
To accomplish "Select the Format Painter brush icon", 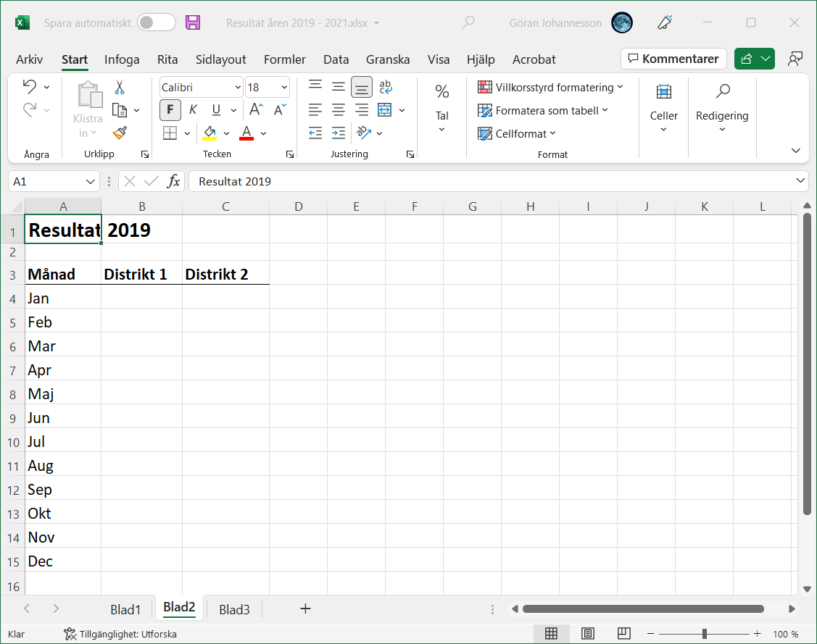I will pos(120,133).
